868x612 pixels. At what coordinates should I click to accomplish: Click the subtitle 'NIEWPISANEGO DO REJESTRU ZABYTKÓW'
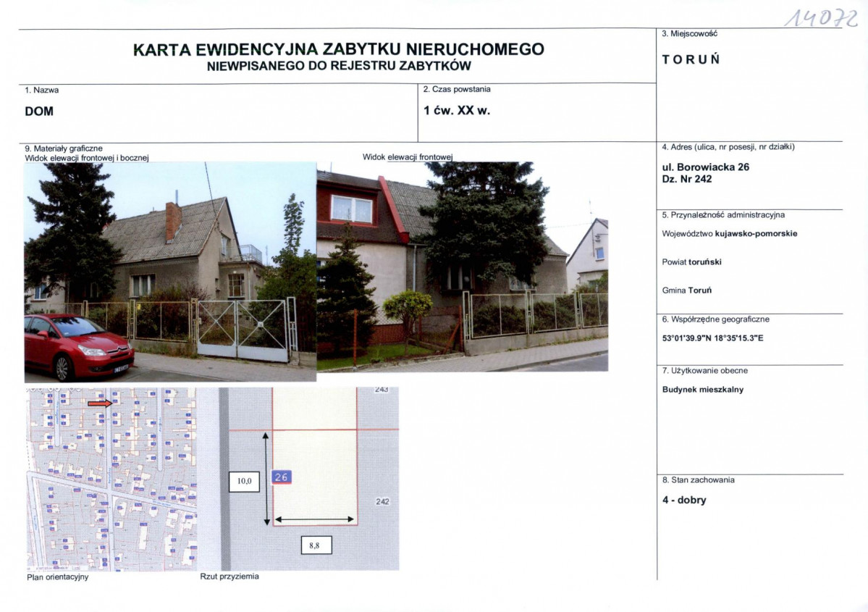339,66
